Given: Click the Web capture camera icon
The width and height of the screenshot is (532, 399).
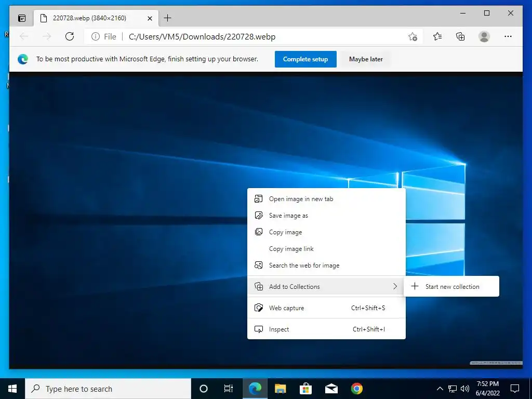Looking at the screenshot, I should [x=259, y=308].
